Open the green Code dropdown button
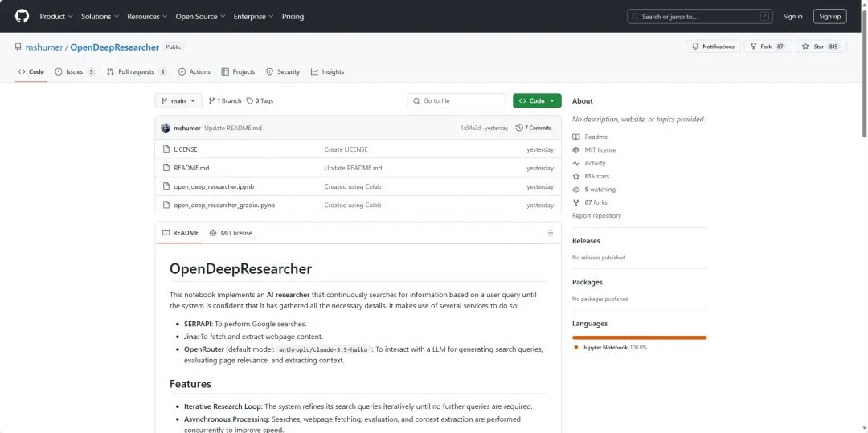Viewport: 868px width, 433px height. pyautogui.click(x=537, y=100)
